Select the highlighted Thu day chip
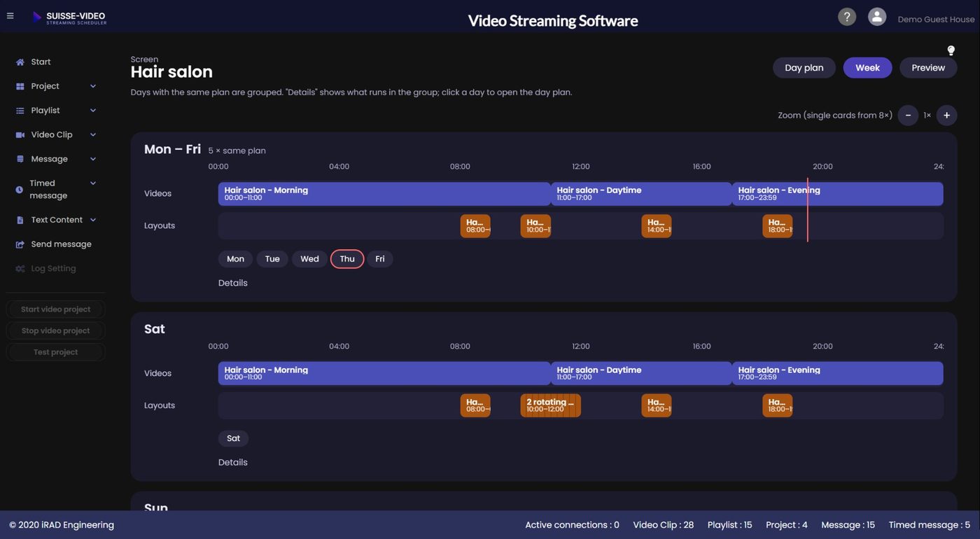 click(347, 259)
